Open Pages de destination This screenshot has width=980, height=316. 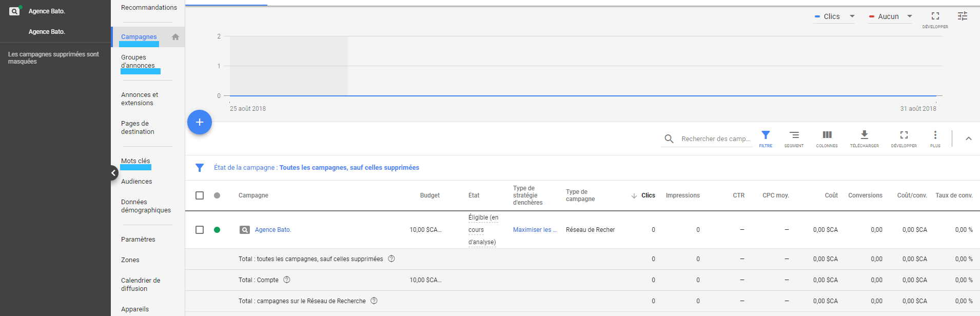click(x=138, y=128)
